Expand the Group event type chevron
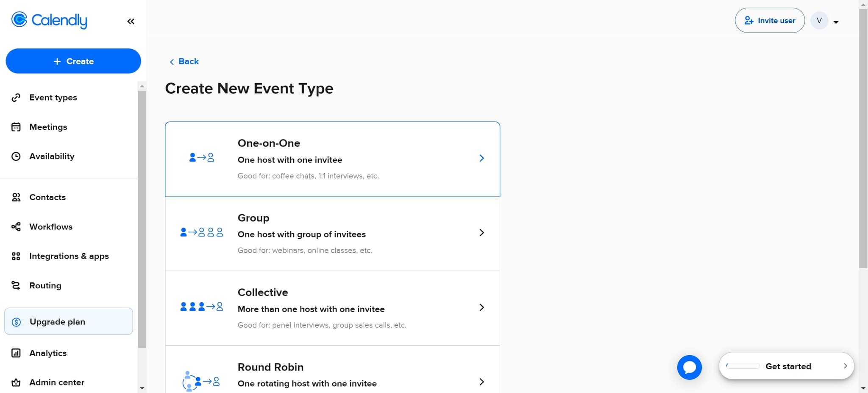868x393 pixels. 481,233
